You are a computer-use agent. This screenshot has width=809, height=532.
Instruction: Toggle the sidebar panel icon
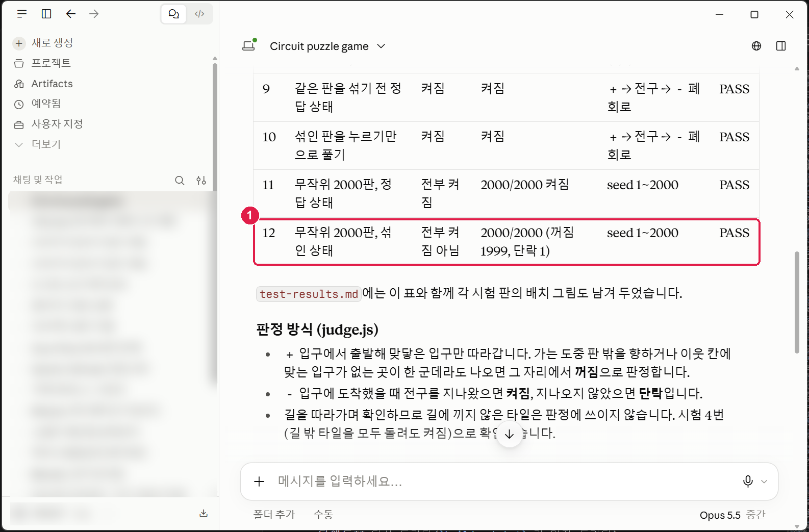point(46,14)
